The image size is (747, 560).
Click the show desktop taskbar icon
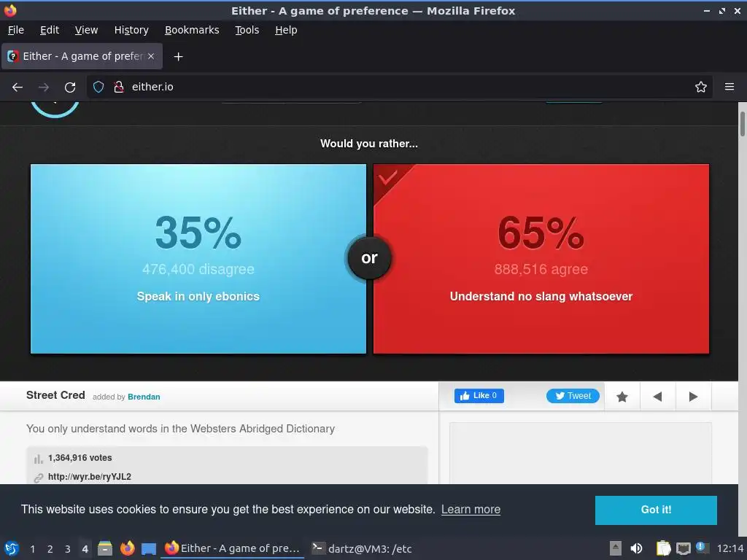[149, 548]
